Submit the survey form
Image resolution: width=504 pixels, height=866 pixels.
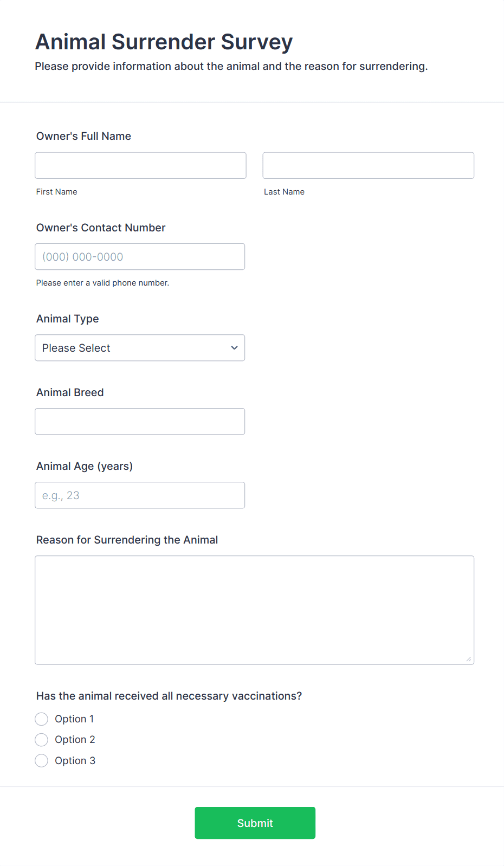tap(255, 823)
